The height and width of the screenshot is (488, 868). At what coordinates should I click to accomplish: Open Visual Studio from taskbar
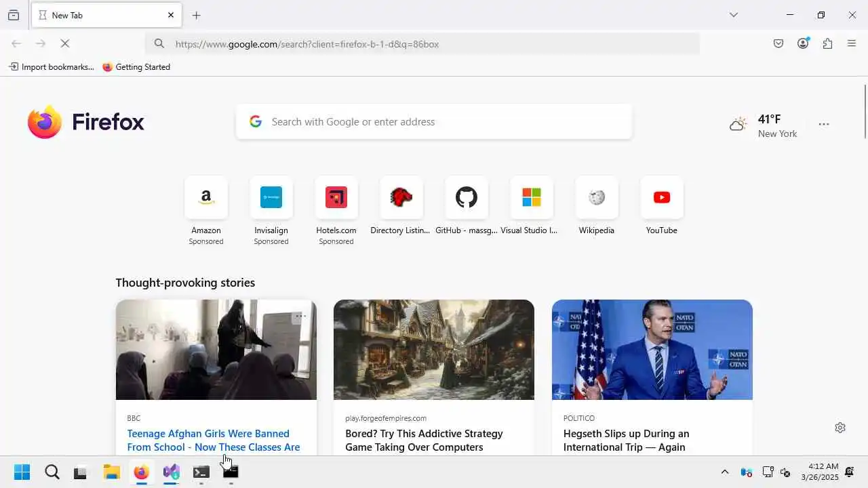click(171, 472)
